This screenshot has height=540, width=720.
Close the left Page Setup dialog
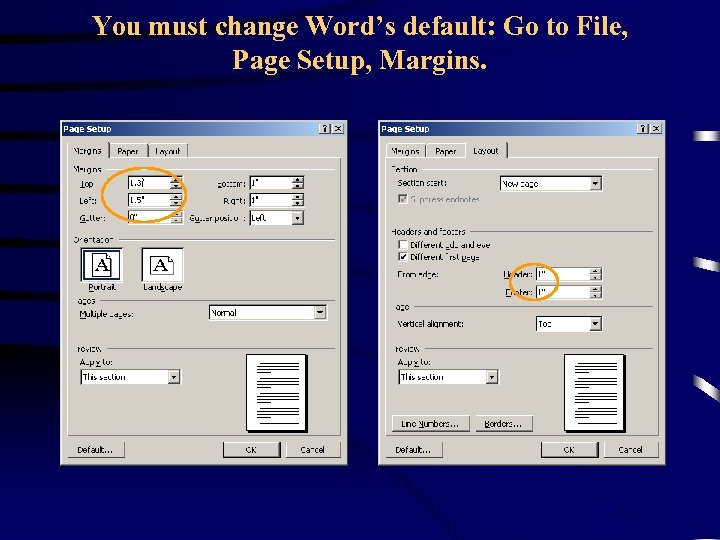338,129
